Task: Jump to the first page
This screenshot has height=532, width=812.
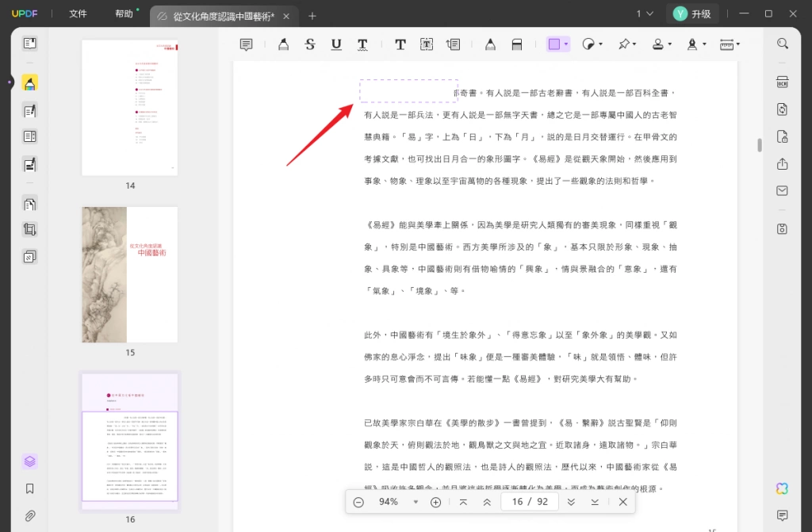Action: click(463, 502)
